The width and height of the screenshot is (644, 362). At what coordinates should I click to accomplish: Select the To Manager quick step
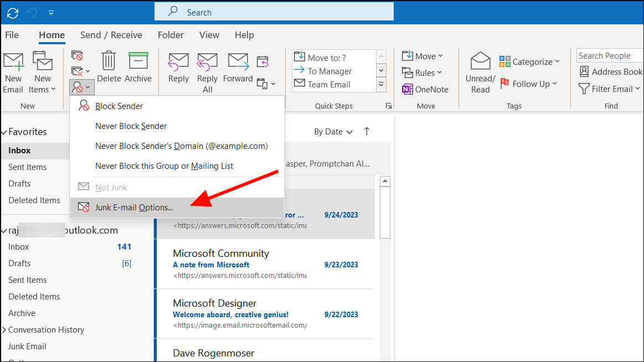(x=334, y=71)
